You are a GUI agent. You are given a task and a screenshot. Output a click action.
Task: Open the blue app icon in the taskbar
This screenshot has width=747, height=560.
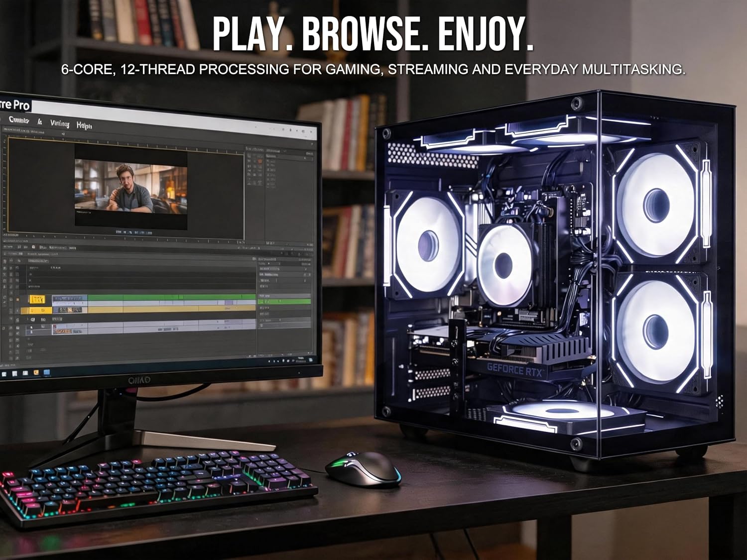coord(47,372)
